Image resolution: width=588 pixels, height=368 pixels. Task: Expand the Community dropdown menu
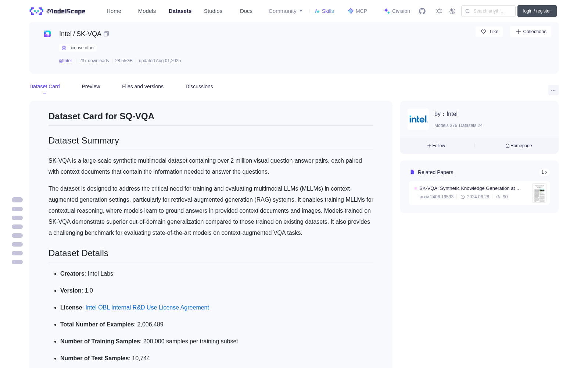click(286, 11)
